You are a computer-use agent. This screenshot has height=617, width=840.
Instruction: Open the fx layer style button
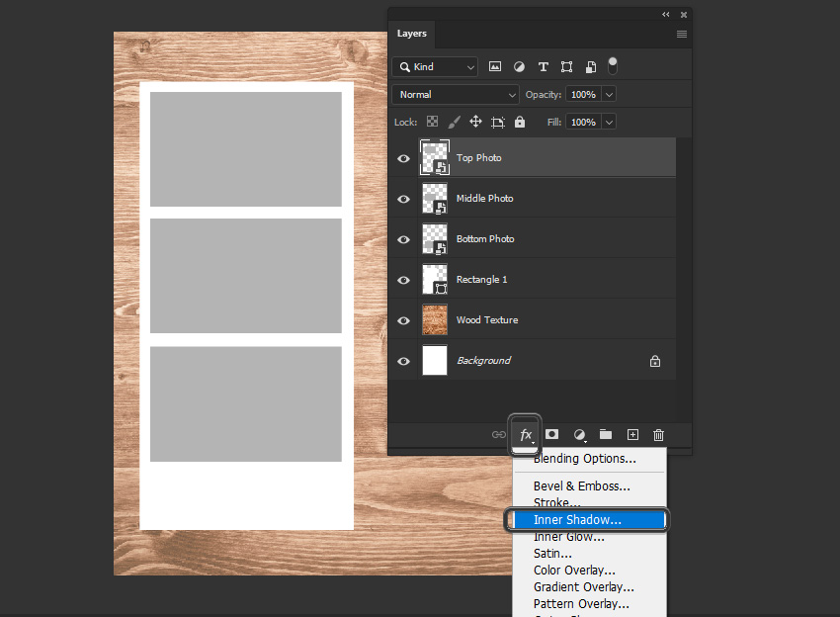(526, 435)
